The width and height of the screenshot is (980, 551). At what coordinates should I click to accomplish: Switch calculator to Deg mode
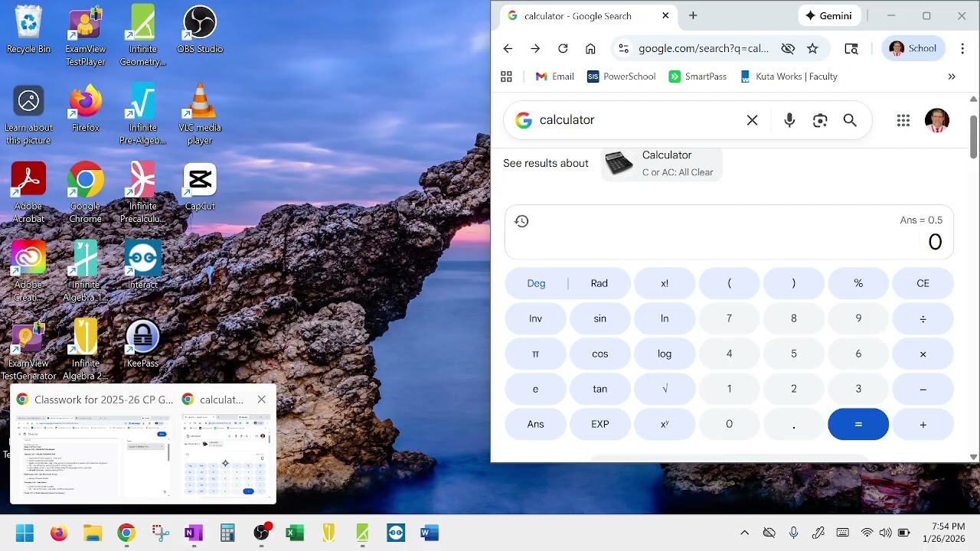pos(536,283)
